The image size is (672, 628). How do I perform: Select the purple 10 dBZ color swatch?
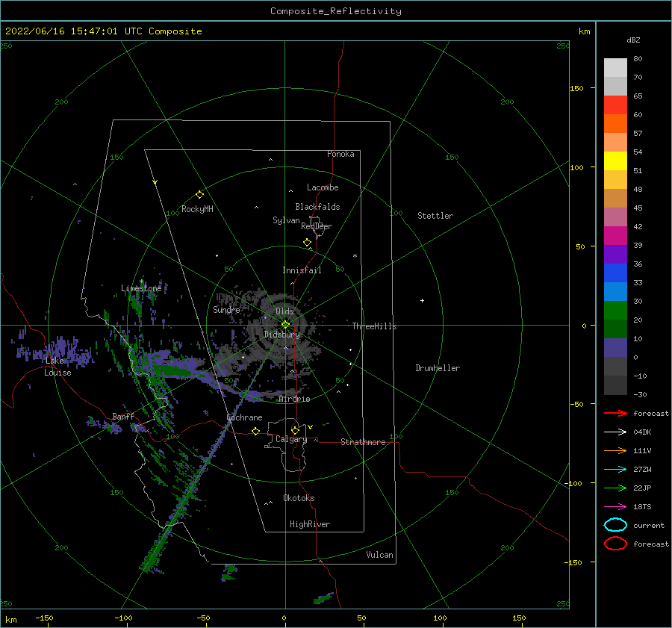pyautogui.click(x=615, y=348)
